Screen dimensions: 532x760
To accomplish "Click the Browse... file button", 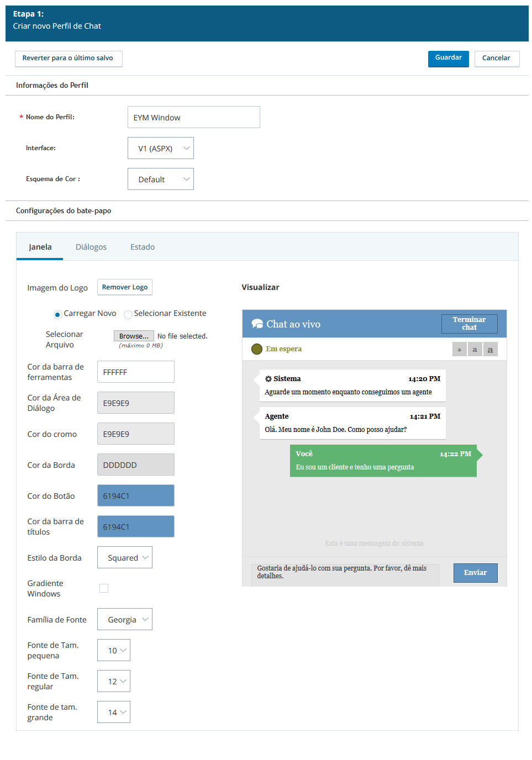I will coord(134,336).
